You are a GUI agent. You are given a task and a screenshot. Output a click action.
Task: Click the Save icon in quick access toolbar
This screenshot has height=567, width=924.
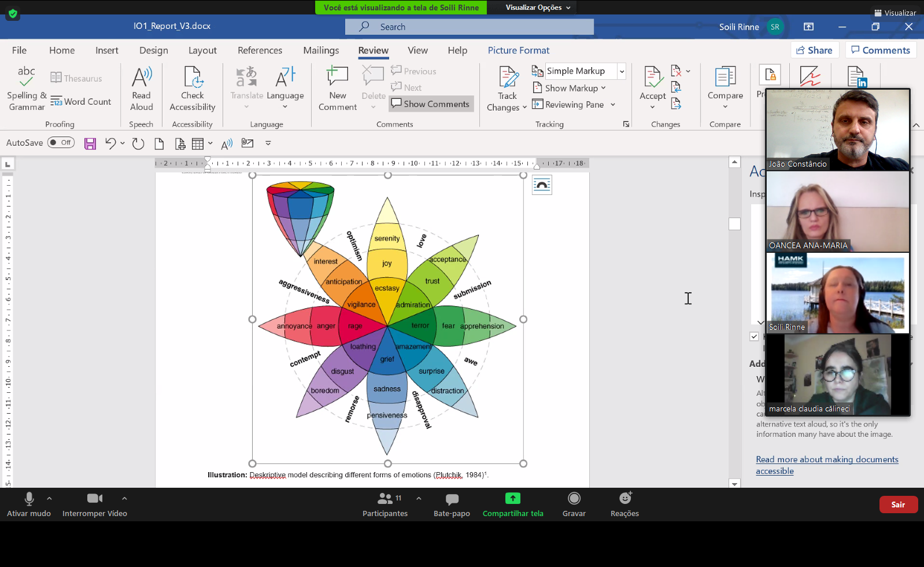(90, 143)
